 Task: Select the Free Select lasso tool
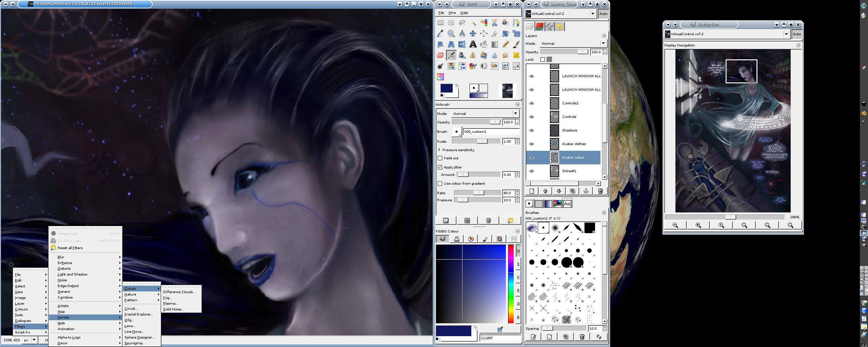[x=462, y=23]
